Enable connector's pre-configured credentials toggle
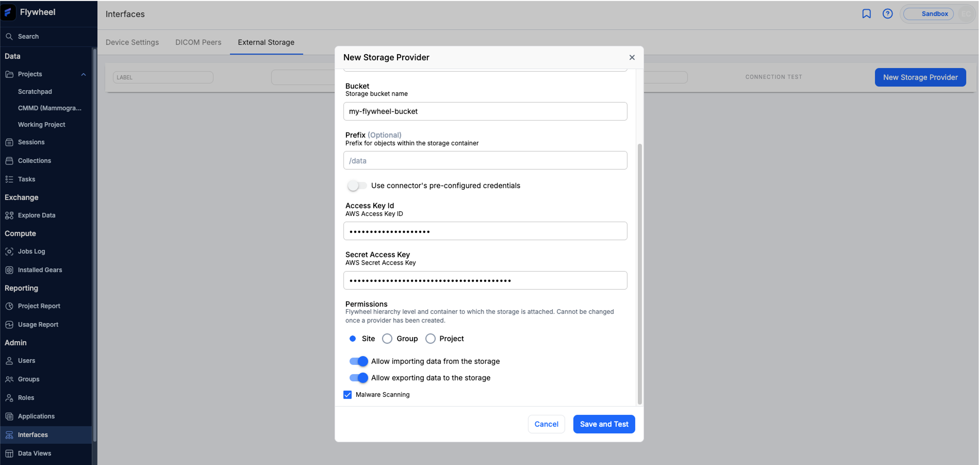Screen dimensions: 980x465 pyautogui.click(x=357, y=186)
